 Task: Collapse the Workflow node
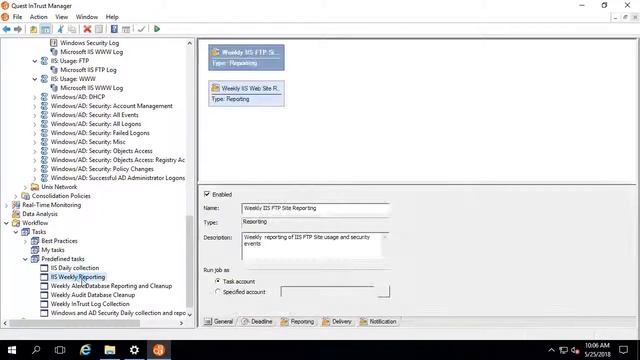6,223
